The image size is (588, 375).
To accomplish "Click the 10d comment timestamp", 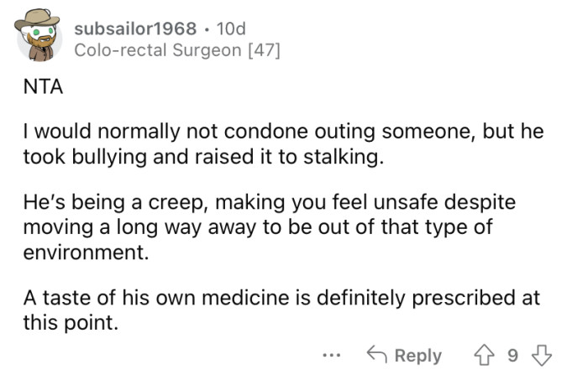I will [x=231, y=29].
